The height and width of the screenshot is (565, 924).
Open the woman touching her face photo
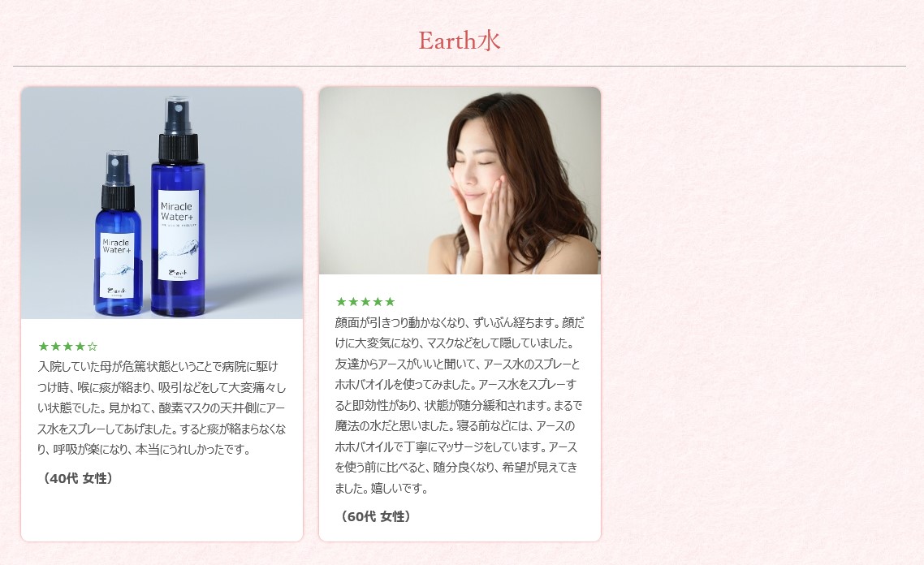(460, 181)
